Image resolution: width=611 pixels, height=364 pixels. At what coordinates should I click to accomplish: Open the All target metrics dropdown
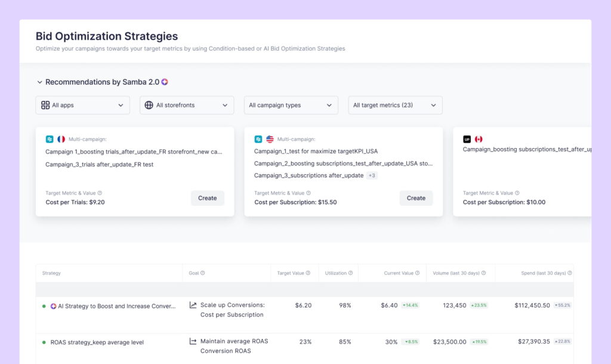pos(395,104)
